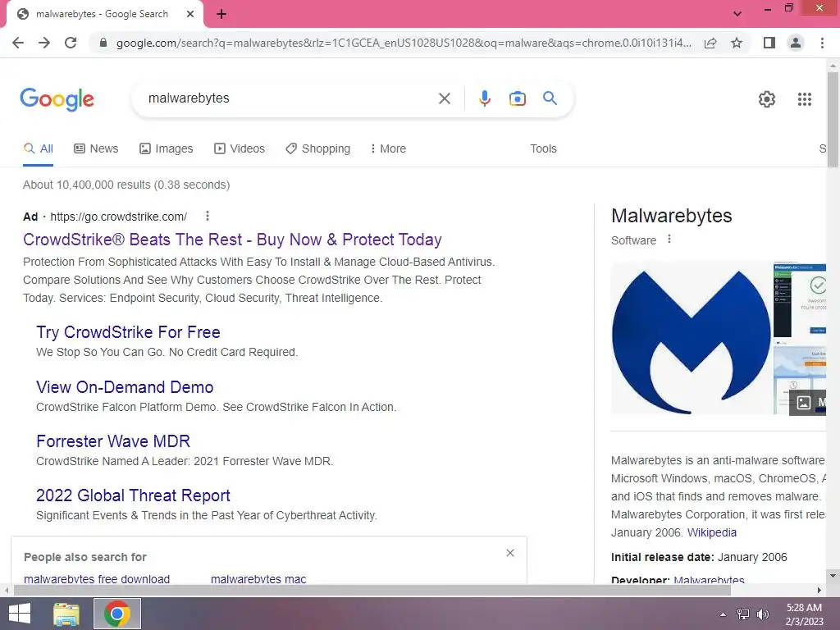Click the Chrome taskbar icon
The image size is (840, 630).
point(117,614)
